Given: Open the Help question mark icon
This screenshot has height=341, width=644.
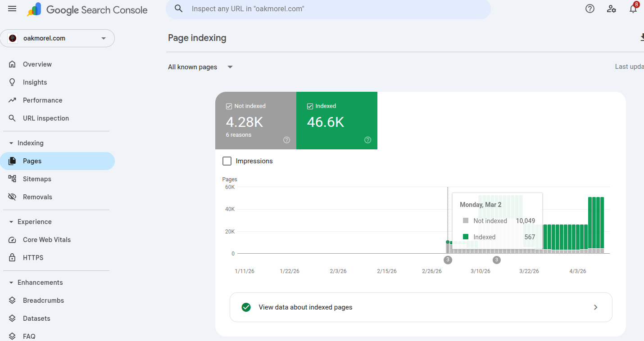Looking at the screenshot, I should coord(590,9).
